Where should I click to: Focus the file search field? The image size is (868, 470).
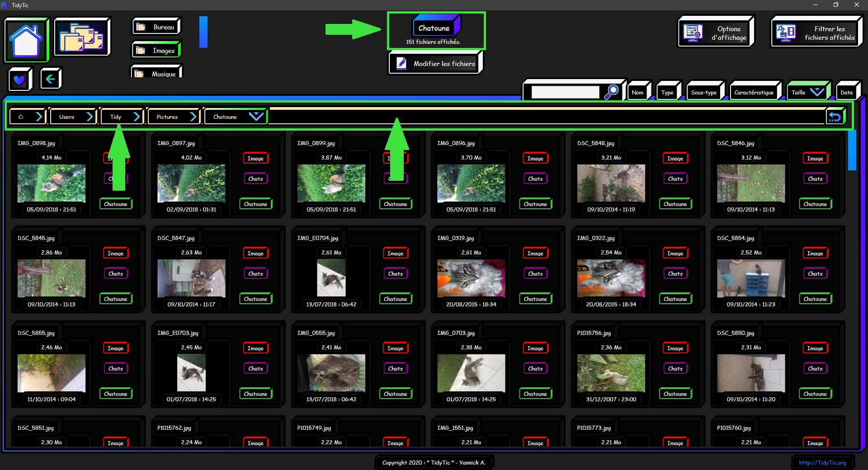tap(565, 92)
